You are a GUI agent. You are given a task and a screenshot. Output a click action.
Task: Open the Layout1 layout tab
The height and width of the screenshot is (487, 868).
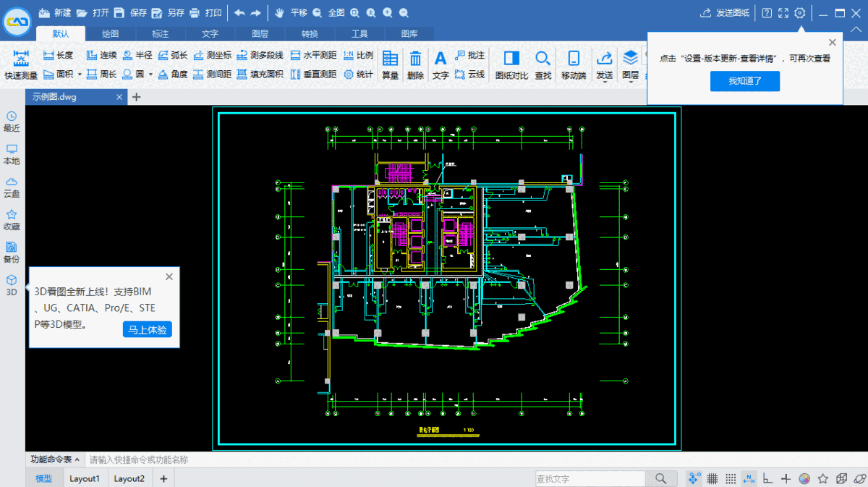coord(85,478)
